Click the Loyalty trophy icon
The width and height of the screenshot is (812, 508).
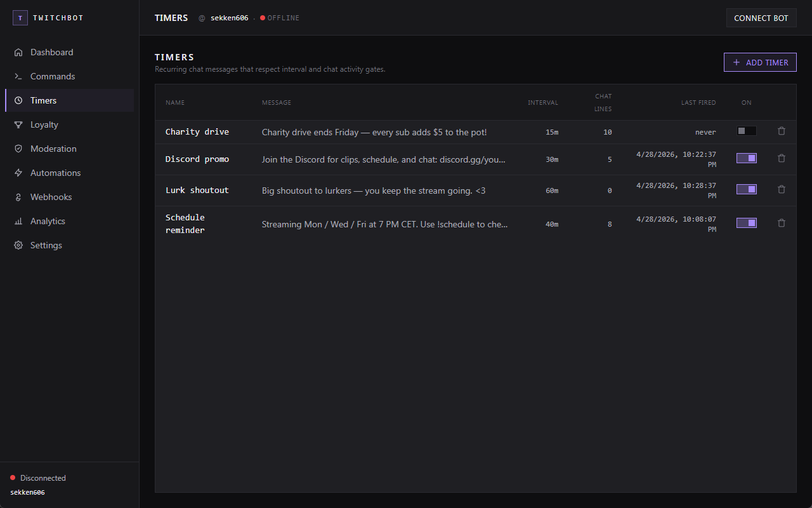[x=18, y=124]
